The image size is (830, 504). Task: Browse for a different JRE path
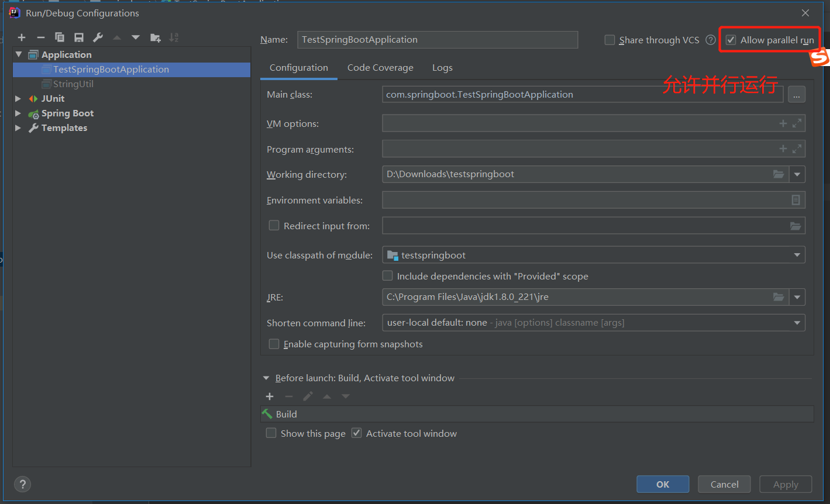point(778,296)
